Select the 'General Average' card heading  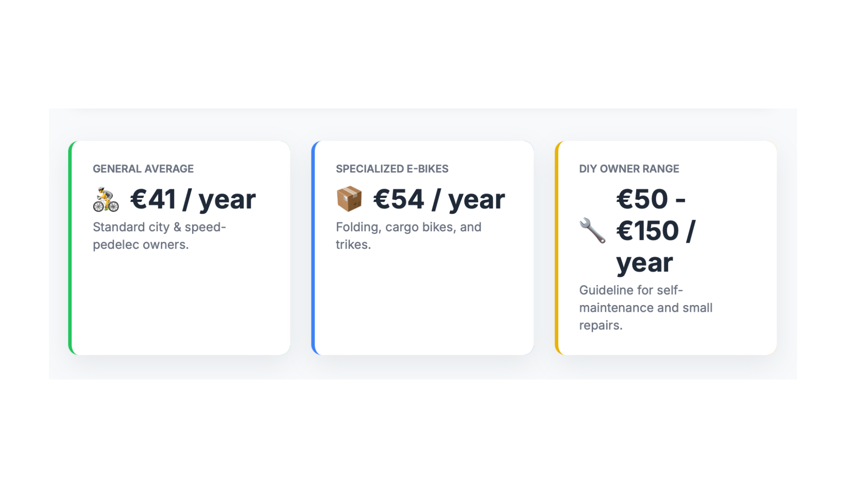click(143, 169)
